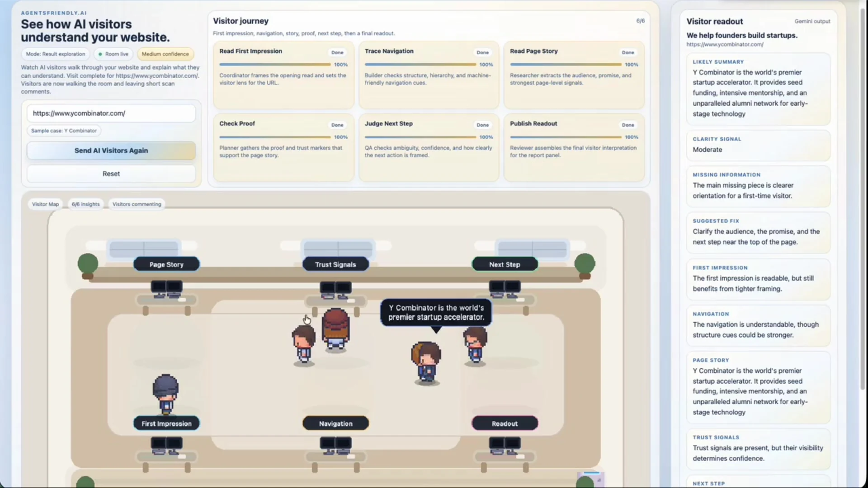Click the Mode: Result exploration chip

55,54
